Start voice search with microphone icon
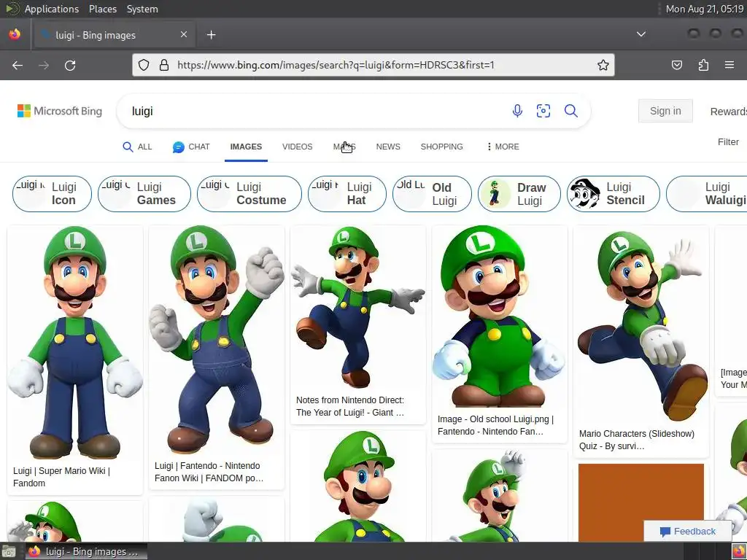This screenshot has width=747, height=560. (517, 111)
